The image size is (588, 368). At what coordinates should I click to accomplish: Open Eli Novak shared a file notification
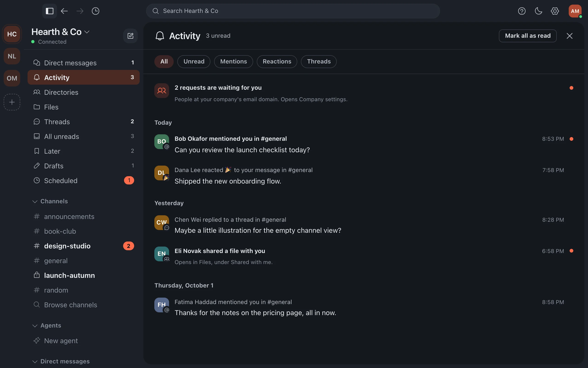[364, 256]
